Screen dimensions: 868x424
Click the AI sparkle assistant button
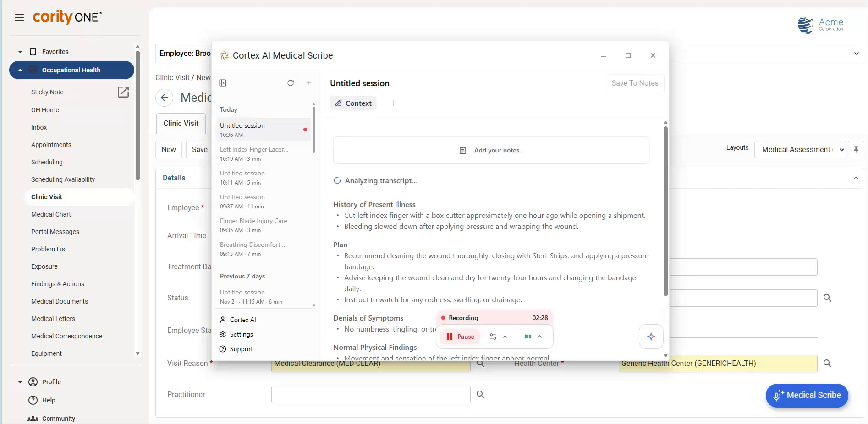pos(651,337)
